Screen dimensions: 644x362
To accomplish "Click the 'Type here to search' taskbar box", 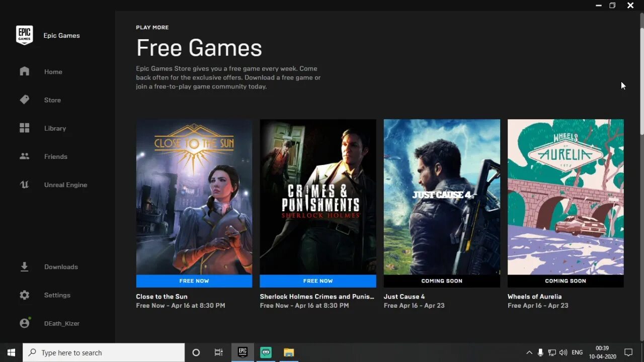I will coord(104,352).
